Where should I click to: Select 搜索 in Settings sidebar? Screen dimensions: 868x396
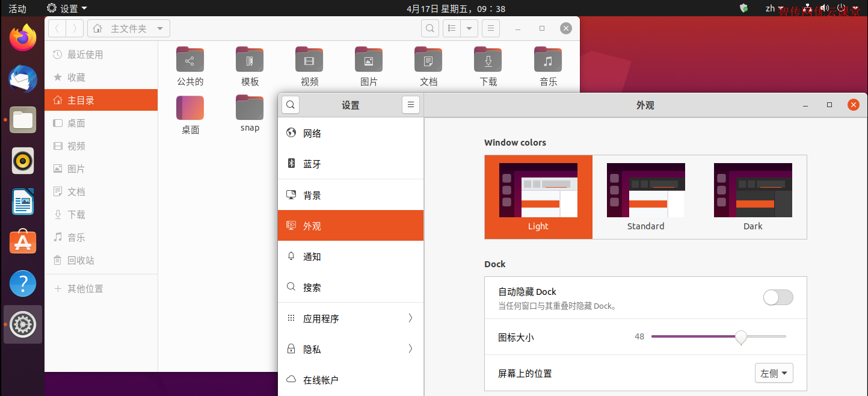351,287
